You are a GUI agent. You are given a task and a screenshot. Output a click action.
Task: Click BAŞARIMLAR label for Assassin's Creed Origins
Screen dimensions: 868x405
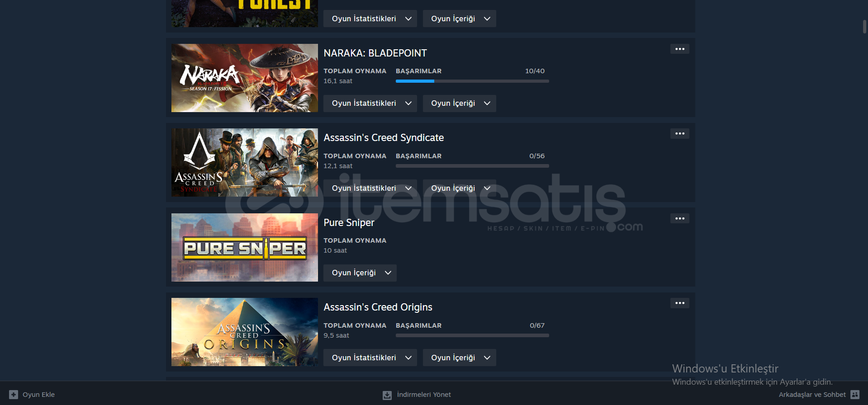click(418, 325)
